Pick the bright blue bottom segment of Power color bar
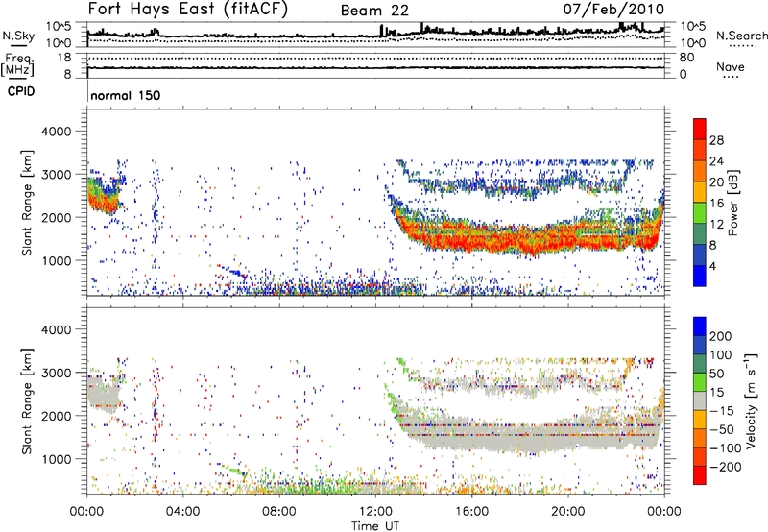Viewport: 768px width, 532px height. [x=700, y=276]
